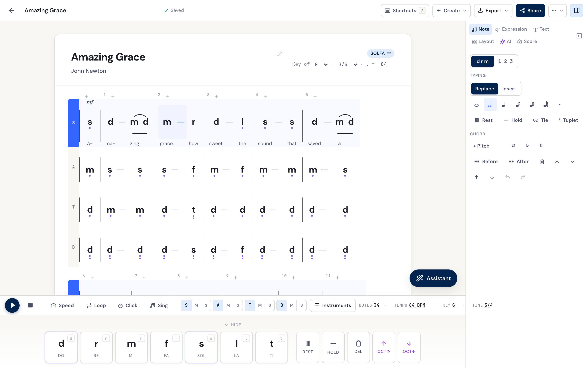Select the whole note duration icon
This screenshot has height=368, width=588.
[x=476, y=105]
